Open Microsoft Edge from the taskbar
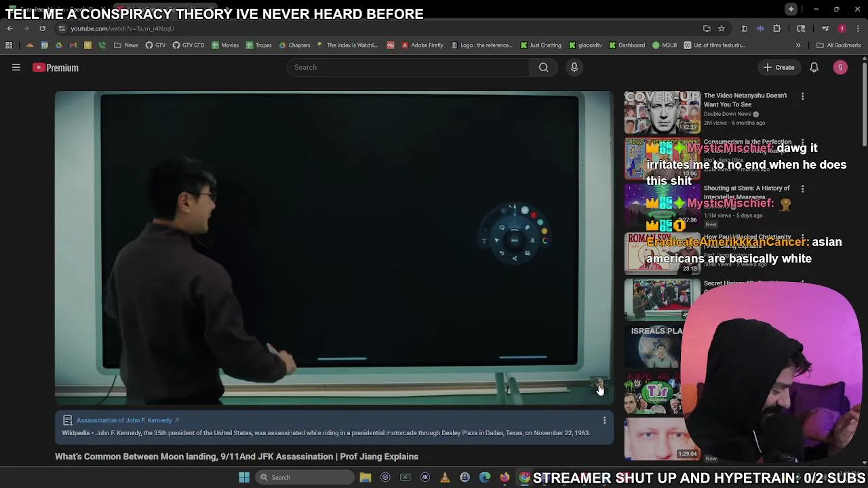Viewport: 868px width, 488px height. (485, 477)
